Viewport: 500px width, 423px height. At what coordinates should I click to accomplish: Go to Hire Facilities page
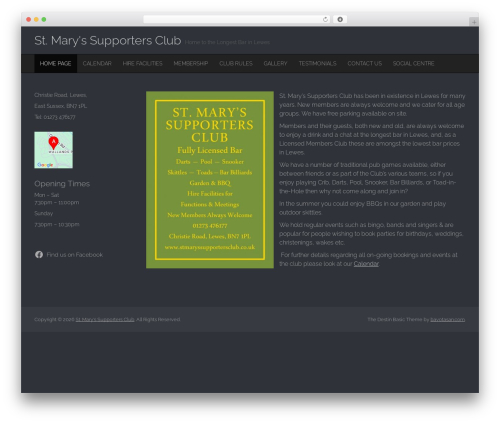coord(142,63)
